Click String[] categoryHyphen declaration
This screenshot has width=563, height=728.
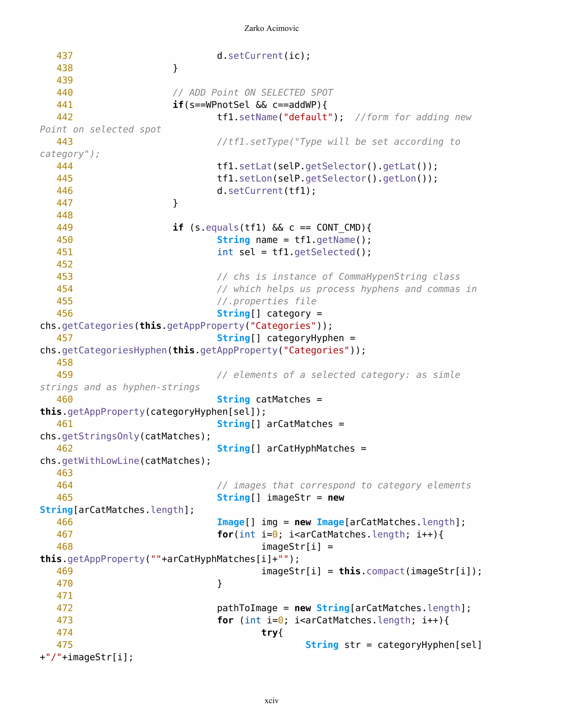pyautogui.click(x=286, y=338)
